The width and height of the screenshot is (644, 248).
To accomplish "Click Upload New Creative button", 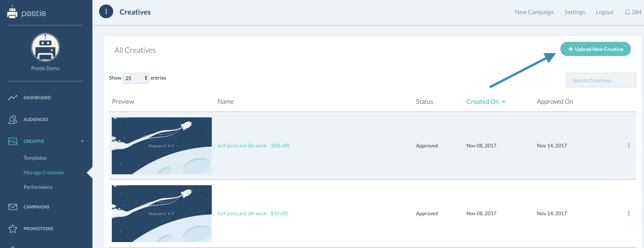I will (x=595, y=49).
